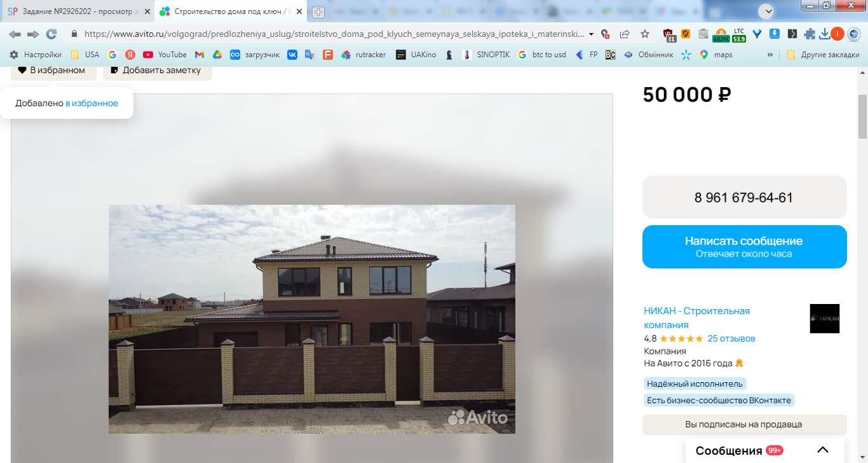The width and height of the screenshot is (868, 463).
Task: Open the VK bookmark icon
Action: tap(292, 55)
